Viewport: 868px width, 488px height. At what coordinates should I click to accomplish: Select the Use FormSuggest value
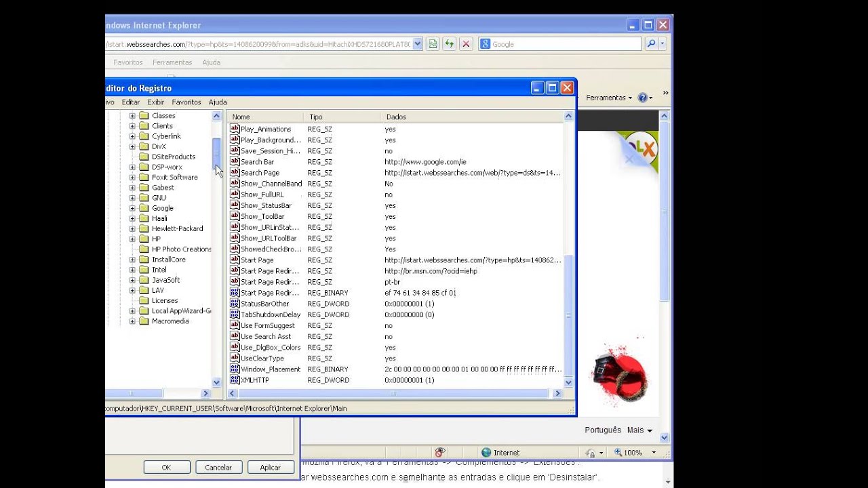point(267,326)
